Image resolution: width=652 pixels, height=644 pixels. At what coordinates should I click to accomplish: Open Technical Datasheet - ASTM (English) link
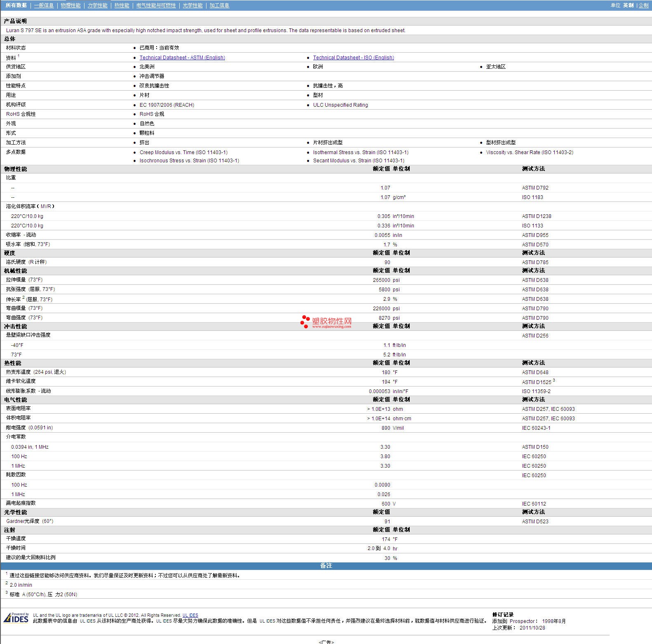182,58
